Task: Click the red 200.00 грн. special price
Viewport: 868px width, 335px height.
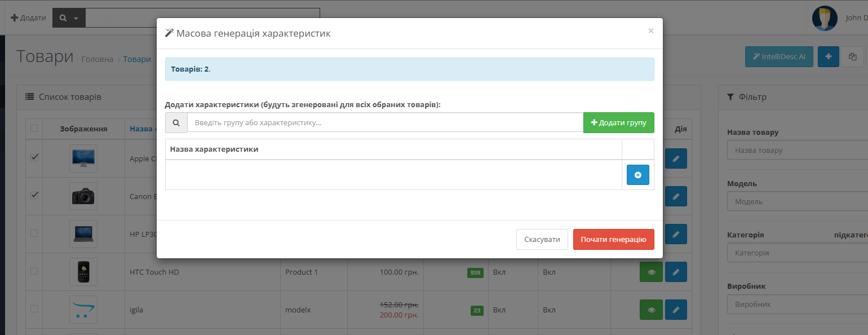Action: 399,315
